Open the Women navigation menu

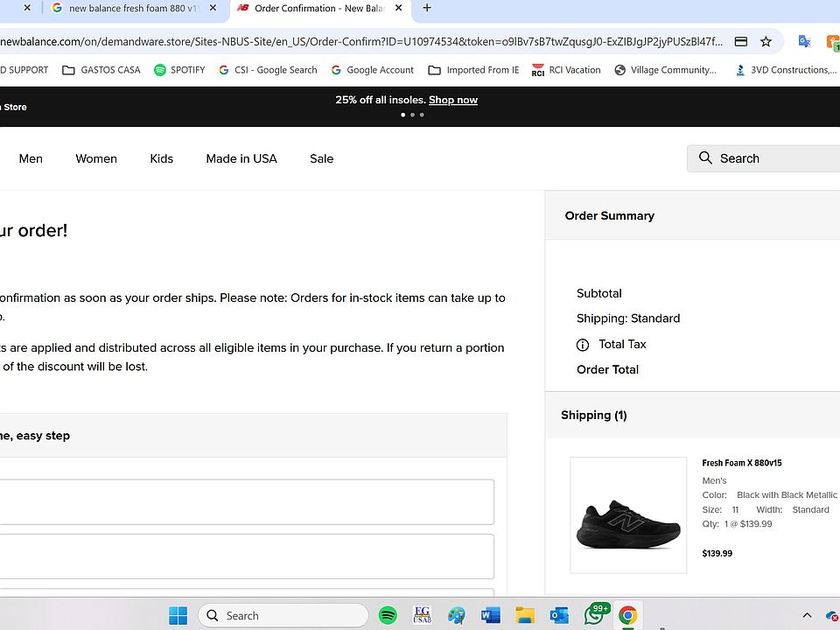96,158
